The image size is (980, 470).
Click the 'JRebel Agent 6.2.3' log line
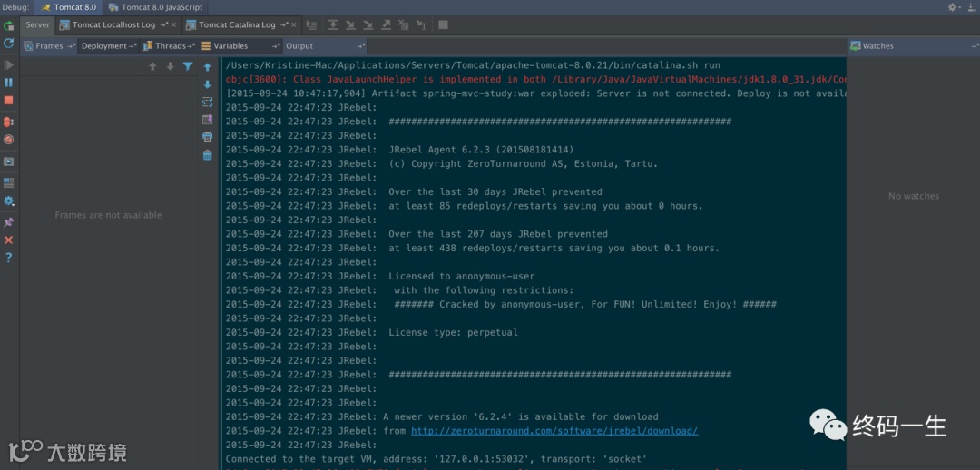400,150
